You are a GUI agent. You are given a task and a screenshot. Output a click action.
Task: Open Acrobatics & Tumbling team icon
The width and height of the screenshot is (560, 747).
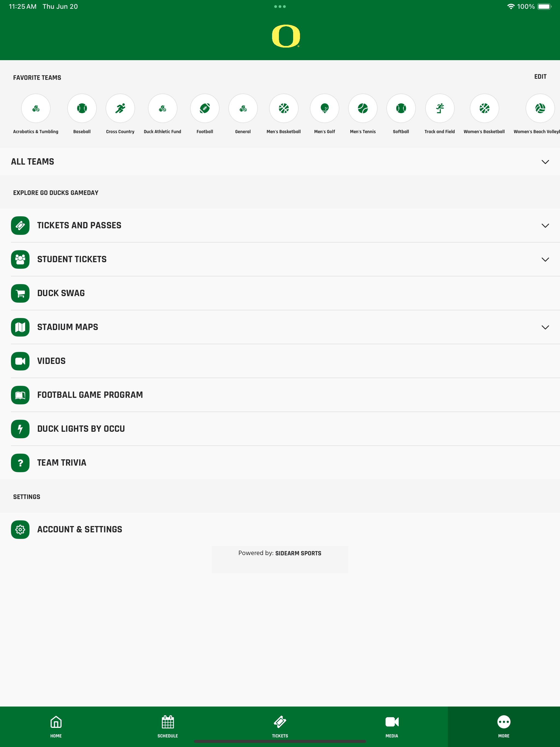pos(36,108)
